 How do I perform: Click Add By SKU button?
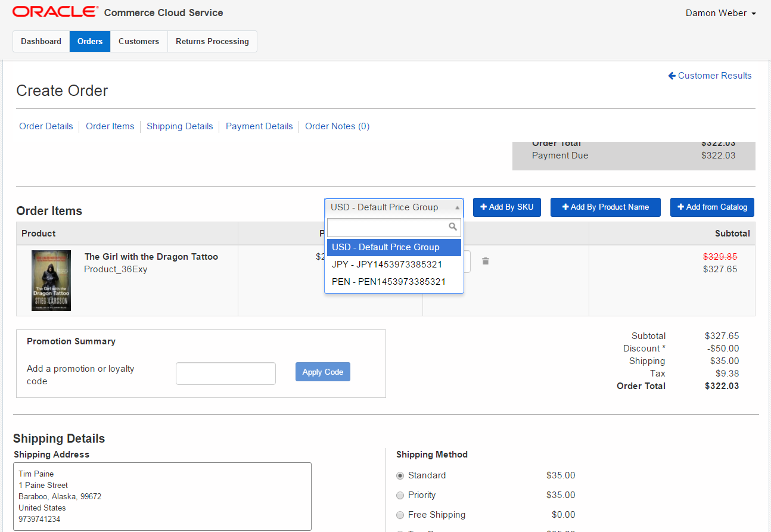point(506,207)
